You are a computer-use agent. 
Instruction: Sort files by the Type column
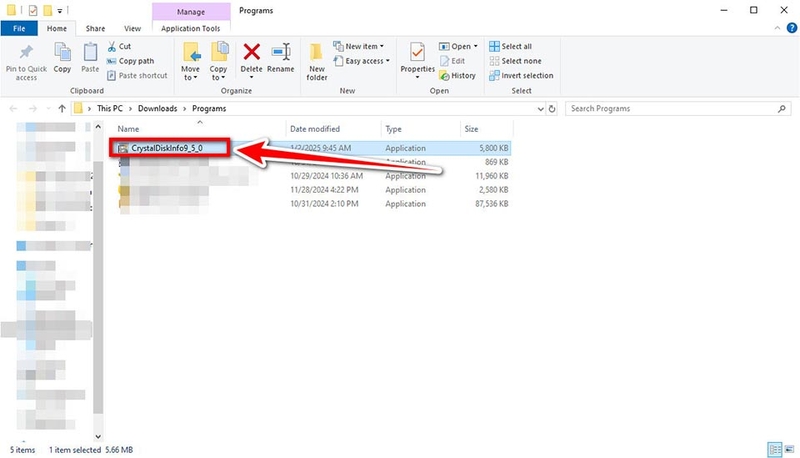393,129
